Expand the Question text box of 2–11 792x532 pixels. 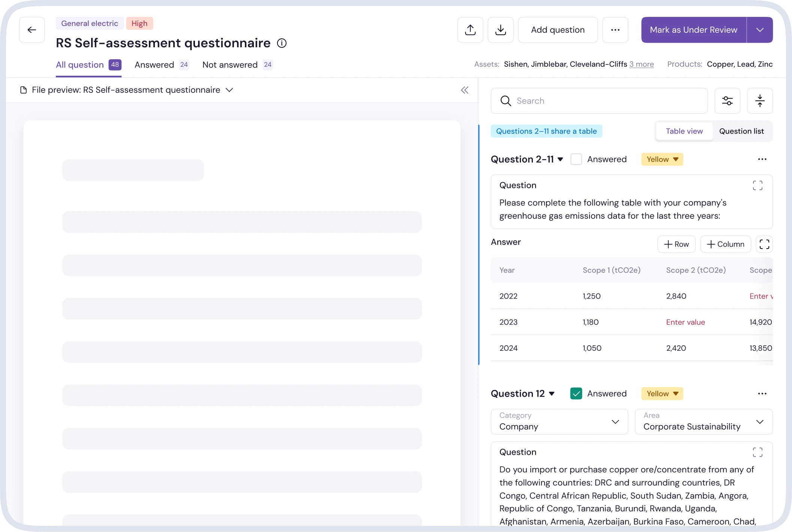tap(757, 186)
